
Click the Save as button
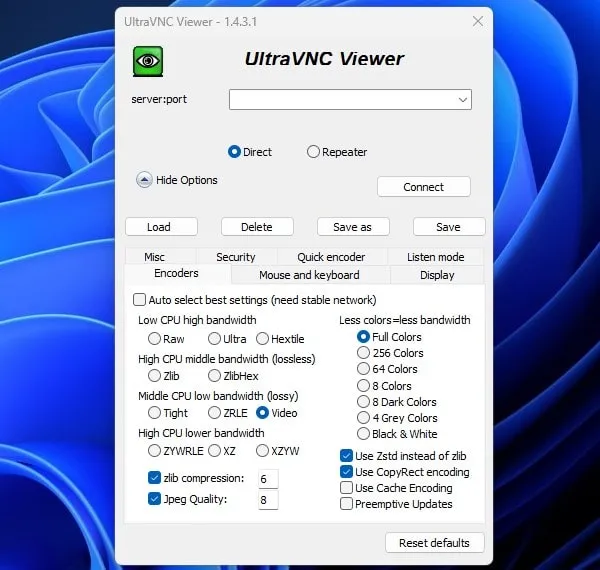click(x=353, y=227)
